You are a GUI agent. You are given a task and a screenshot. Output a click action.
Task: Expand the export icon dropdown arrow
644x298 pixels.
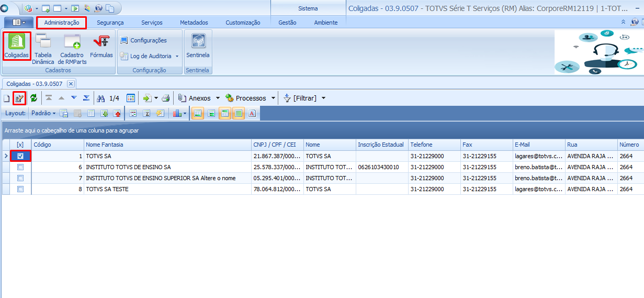coord(156,98)
